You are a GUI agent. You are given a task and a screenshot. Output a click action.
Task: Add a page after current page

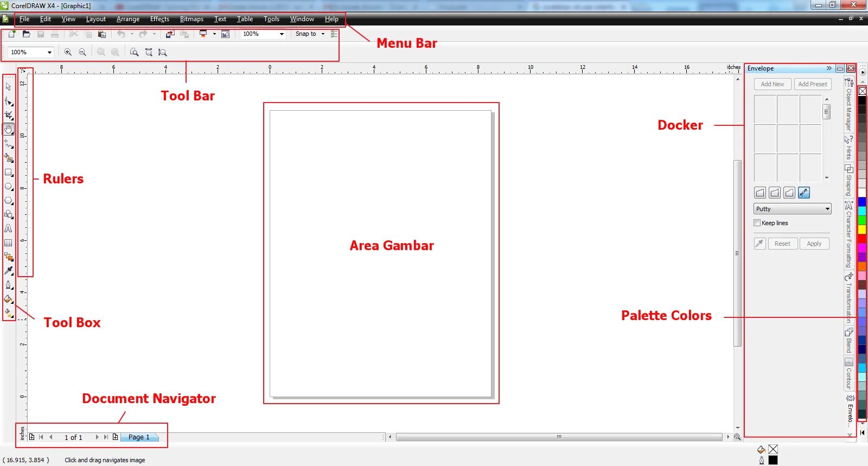click(x=115, y=437)
